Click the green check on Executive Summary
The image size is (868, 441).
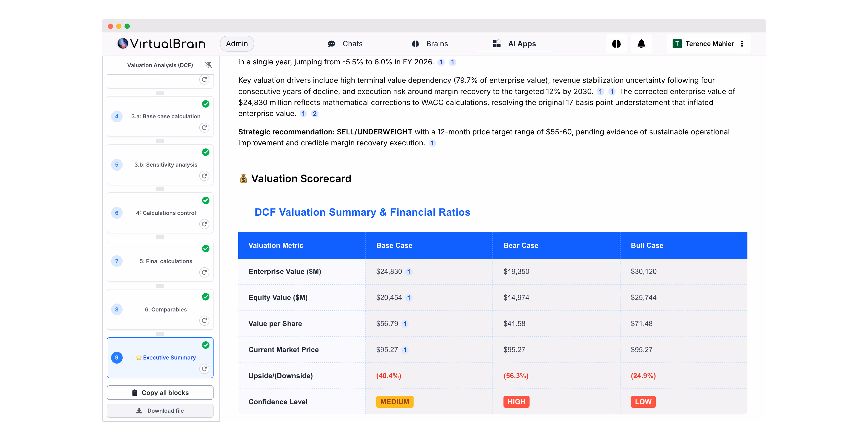(x=206, y=345)
